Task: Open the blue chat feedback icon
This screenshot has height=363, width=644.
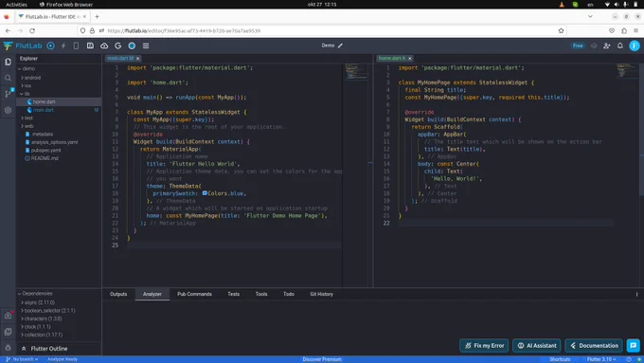Action: 634,345
